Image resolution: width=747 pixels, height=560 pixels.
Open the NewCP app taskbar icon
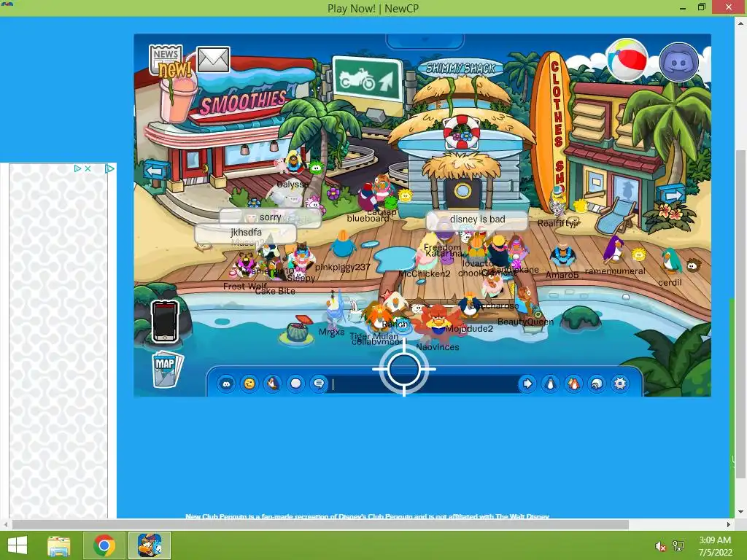[x=149, y=545]
